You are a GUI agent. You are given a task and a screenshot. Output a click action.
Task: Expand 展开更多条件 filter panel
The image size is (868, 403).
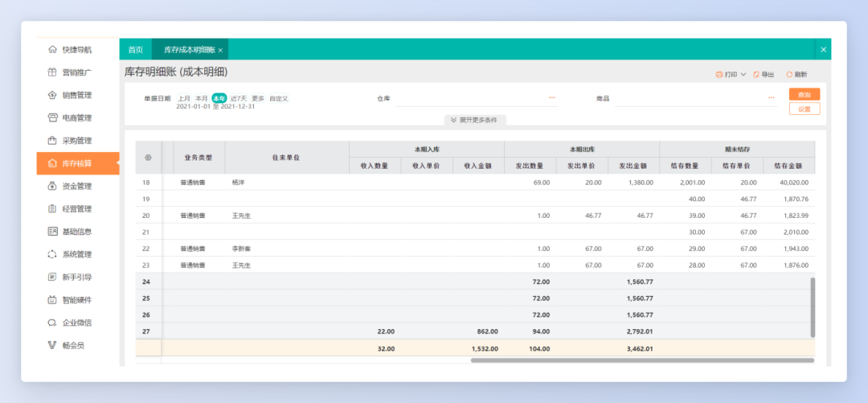click(475, 120)
